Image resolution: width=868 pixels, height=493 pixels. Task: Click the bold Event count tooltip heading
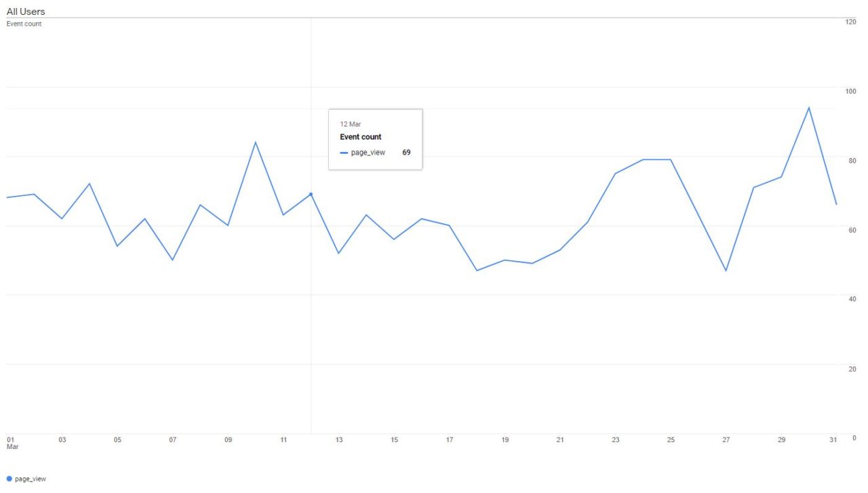[361, 137]
